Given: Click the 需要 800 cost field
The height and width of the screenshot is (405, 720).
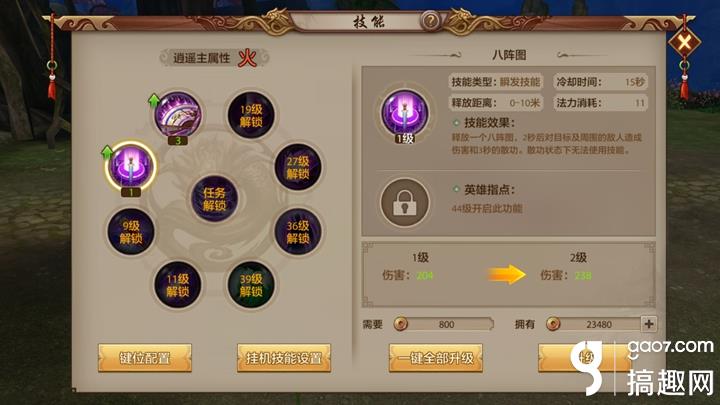Looking at the screenshot, I should point(443,324).
